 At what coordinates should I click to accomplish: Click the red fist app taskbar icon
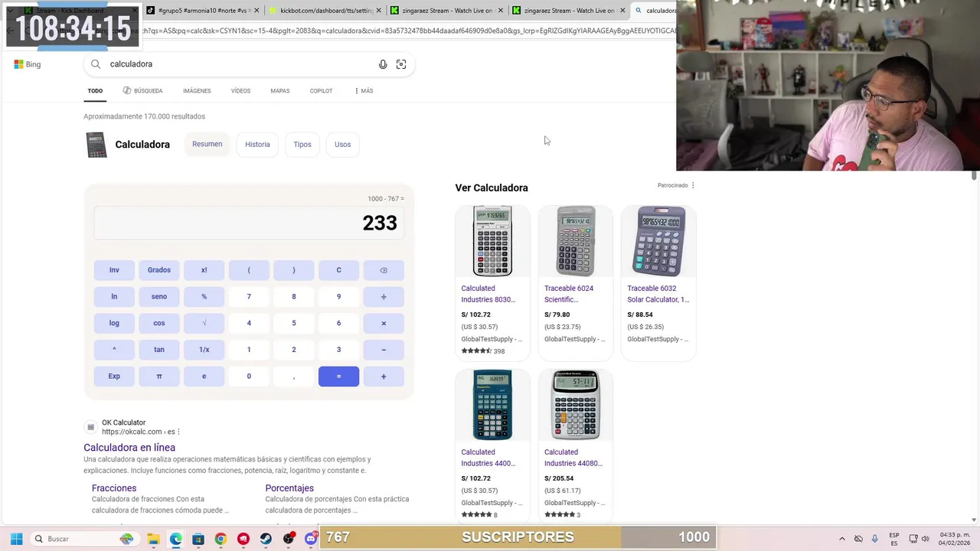(243, 539)
